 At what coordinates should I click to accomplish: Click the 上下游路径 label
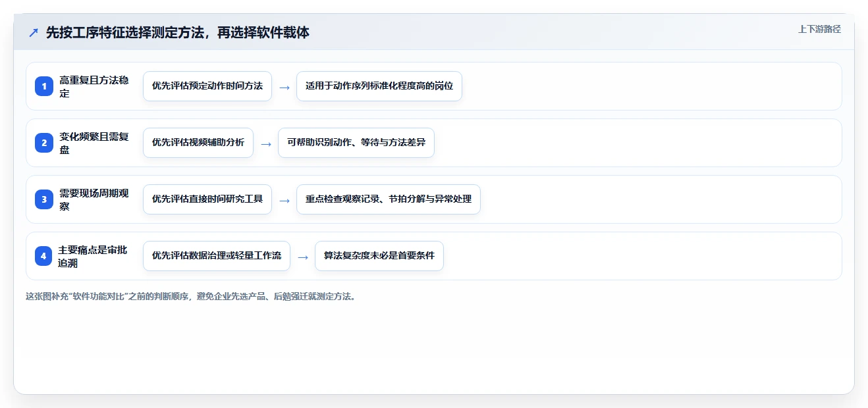(819, 29)
